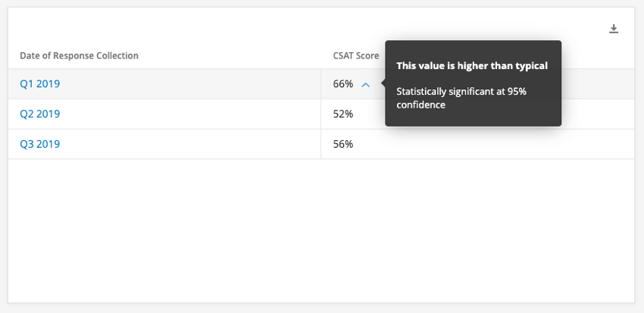Click the blue significance arrow beside 66%

[366, 84]
